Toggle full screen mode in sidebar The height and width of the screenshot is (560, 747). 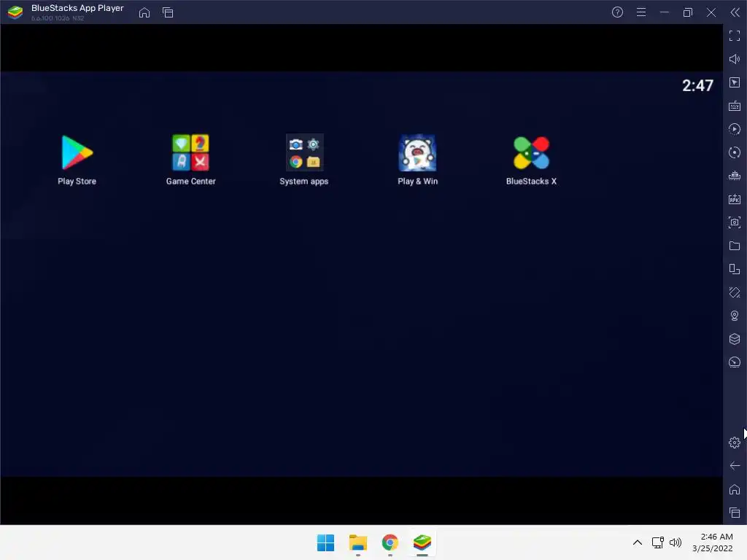tap(735, 36)
